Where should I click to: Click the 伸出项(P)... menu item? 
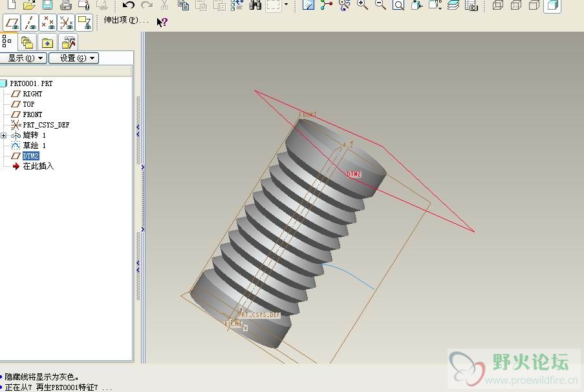tap(125, 20)
